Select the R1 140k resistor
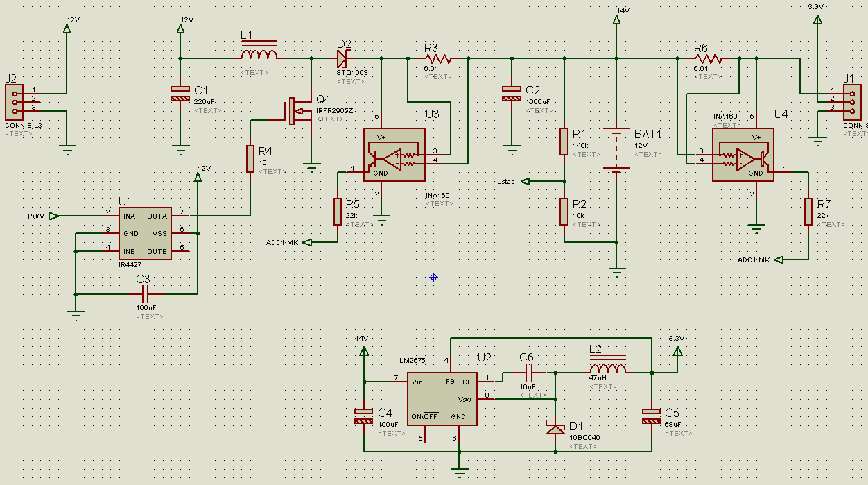The image size is (868, 485). point(564,141)
